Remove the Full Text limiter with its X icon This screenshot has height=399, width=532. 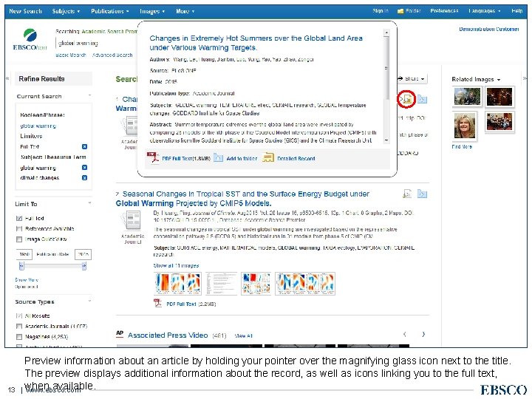pyautogui.click(x=84, y=146)
